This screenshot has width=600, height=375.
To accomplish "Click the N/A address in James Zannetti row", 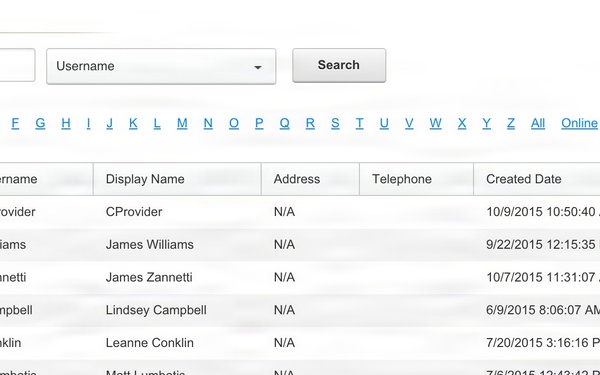I will (x=284, y=277).
